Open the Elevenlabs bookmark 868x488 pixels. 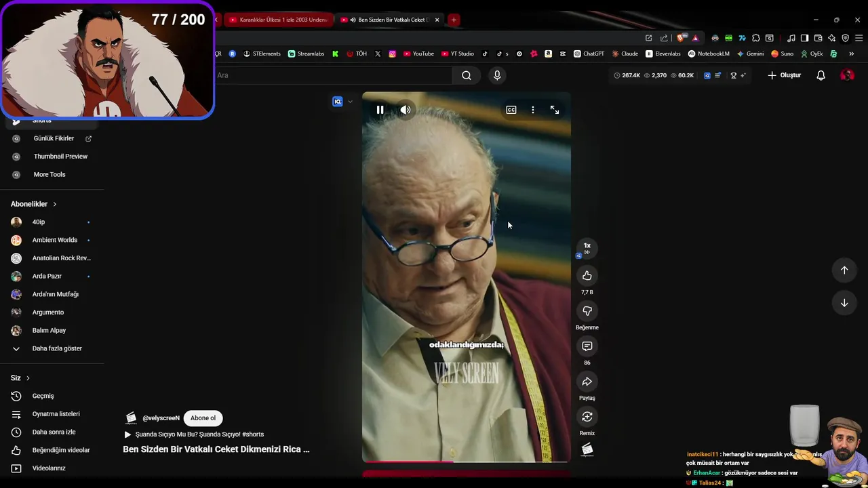[663, 54]
